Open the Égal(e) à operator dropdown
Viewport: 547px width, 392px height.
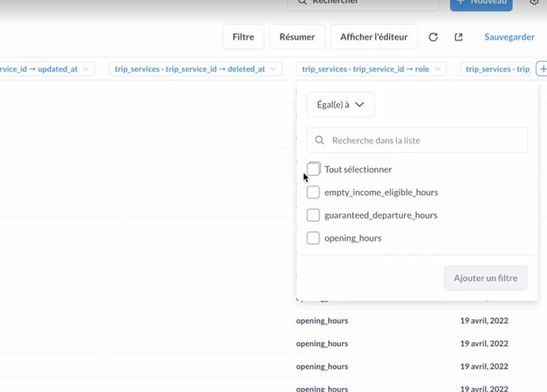coord(340,105)
